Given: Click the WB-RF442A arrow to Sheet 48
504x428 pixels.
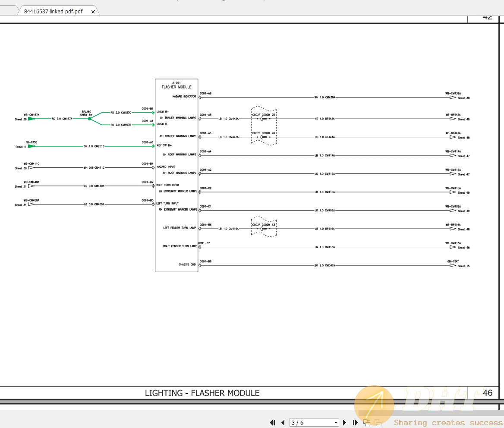Looking at the screenshot, I should [453, 119].
